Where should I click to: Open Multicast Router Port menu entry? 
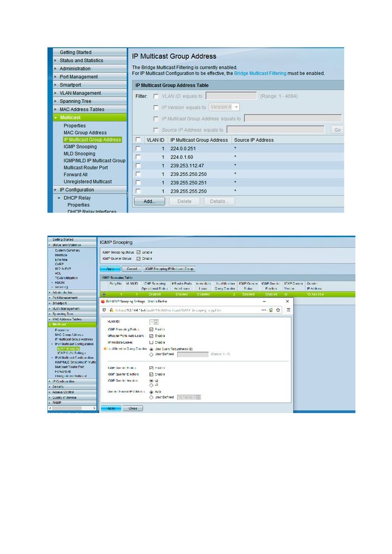point(86,168)
